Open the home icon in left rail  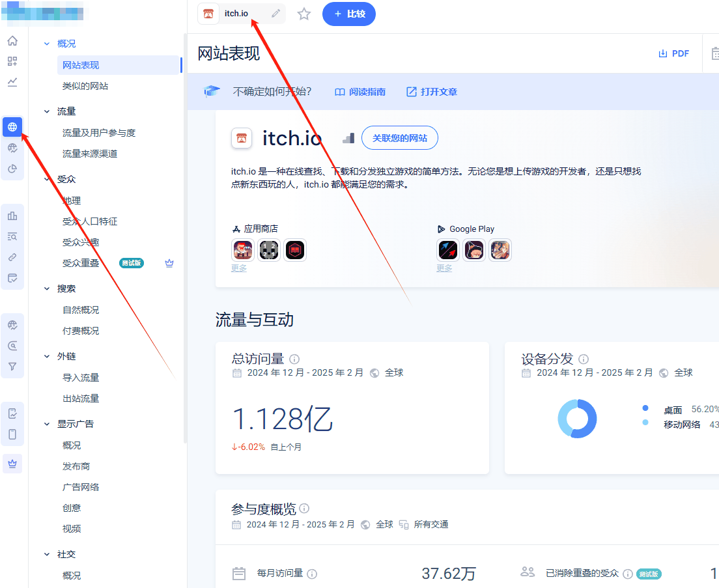coord(12,41)
